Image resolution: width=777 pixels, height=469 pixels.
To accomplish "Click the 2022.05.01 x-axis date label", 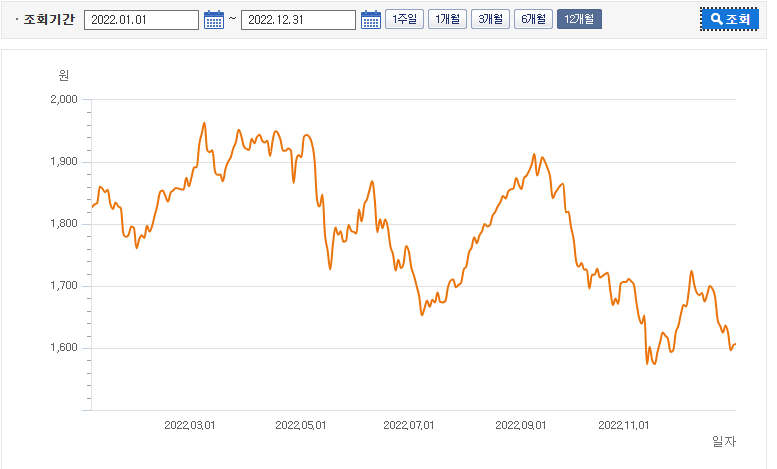I will coord(301,425).
